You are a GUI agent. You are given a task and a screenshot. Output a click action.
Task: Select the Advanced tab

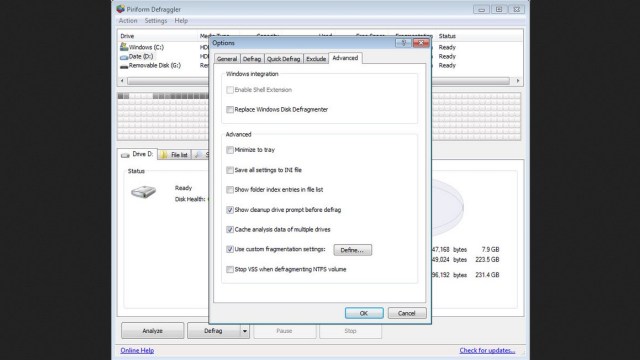345,58
